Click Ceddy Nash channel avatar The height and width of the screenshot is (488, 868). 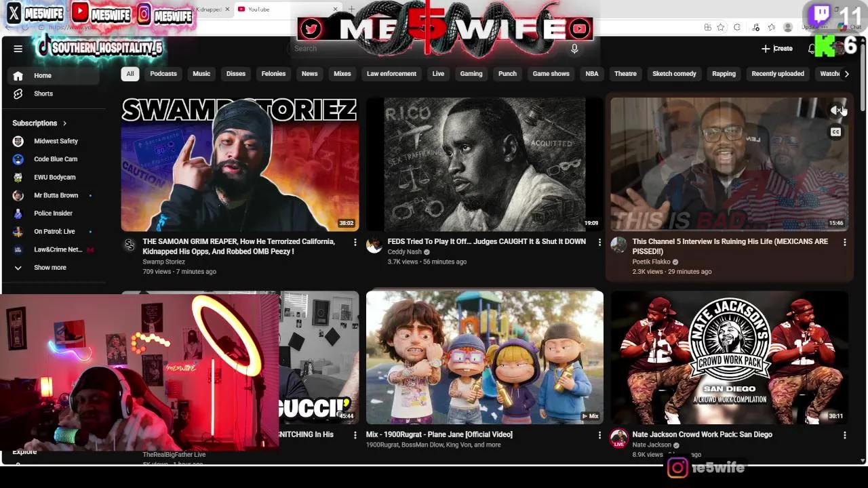pos(374,245)
